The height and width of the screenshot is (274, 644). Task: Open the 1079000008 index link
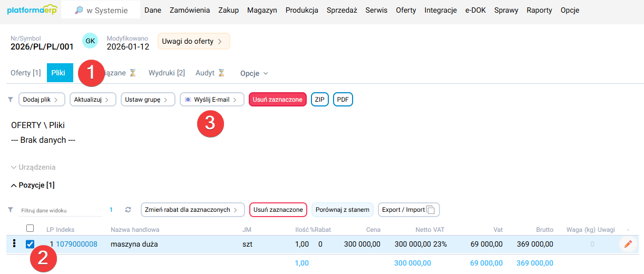tap(77, 244)
